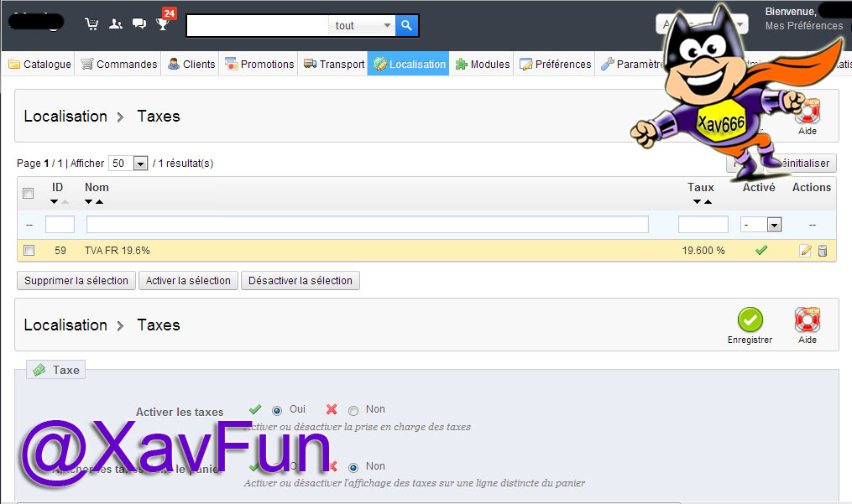
Task: Sort ID column descending arrow
Action: [54, 201]
